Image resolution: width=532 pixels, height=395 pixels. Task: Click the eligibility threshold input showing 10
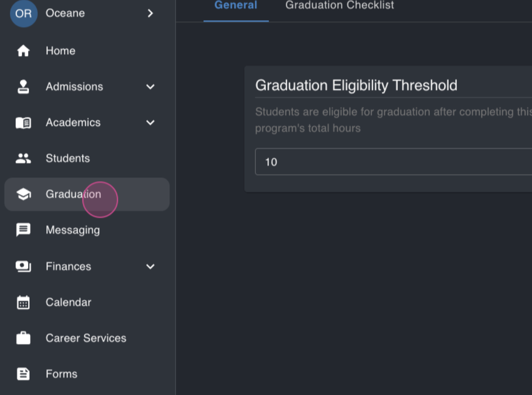(x=393, y=162)
